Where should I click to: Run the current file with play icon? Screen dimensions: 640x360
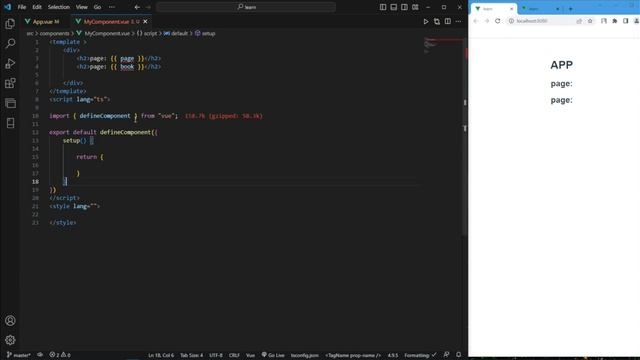pos(426,22)
